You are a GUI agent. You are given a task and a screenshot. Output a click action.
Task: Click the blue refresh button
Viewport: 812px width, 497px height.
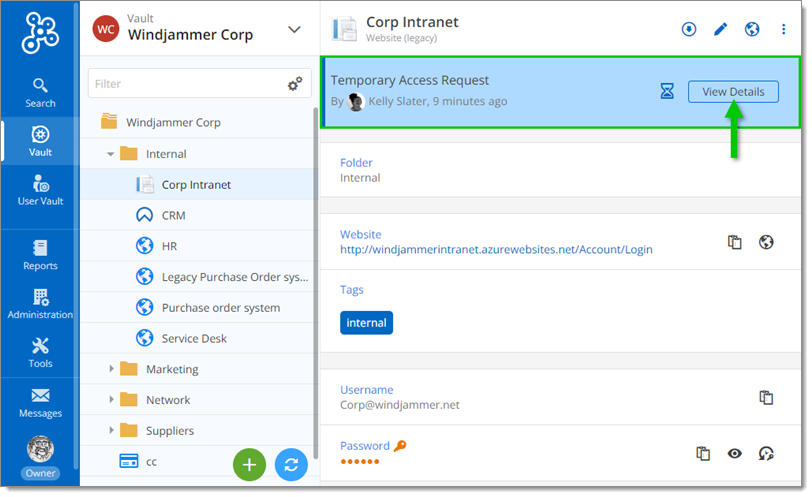tap(291, 464)
